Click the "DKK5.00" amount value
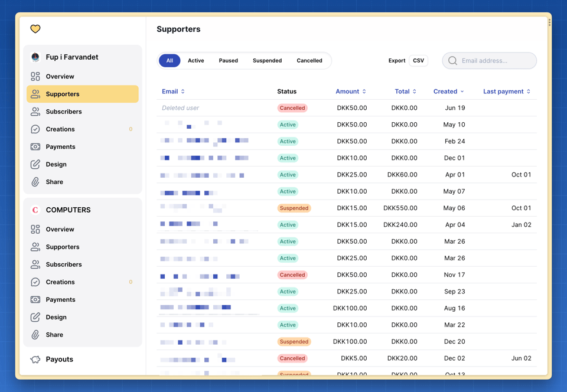Viewport: 567px width, 392px height. point(354,358)
